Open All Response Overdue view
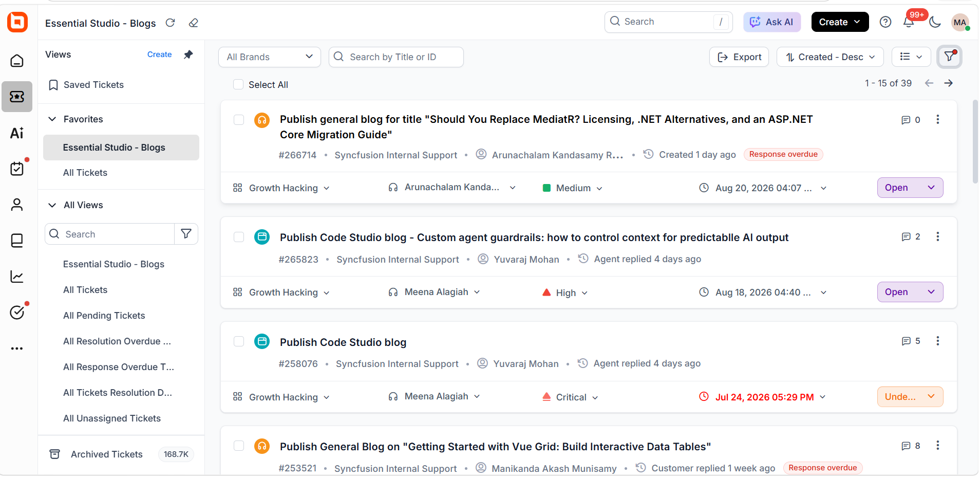 coord(119,367)
